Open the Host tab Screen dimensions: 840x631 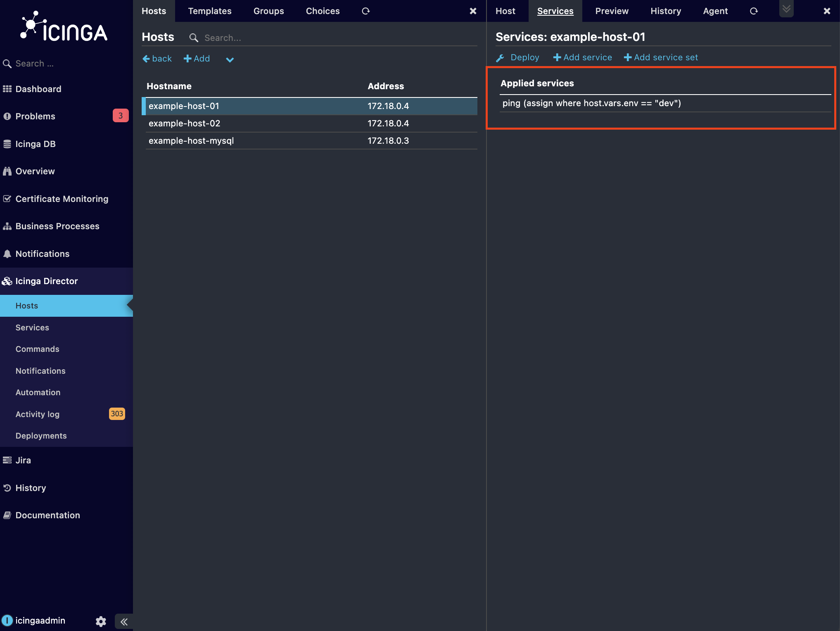(x=505, y=11)
